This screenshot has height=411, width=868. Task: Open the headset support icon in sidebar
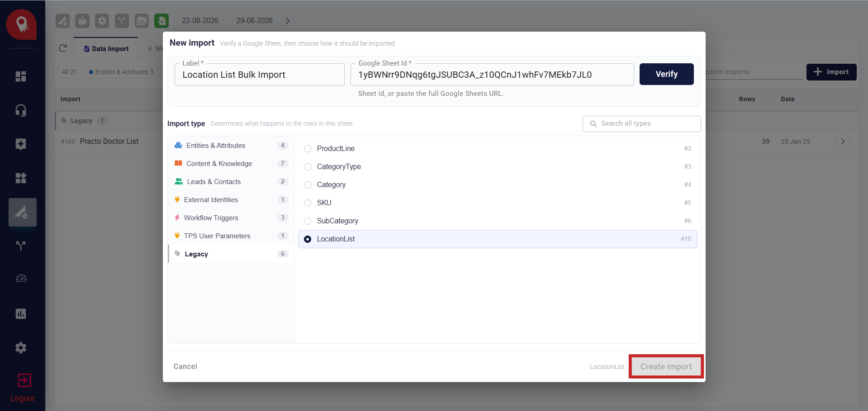click(x=21, y=110)
